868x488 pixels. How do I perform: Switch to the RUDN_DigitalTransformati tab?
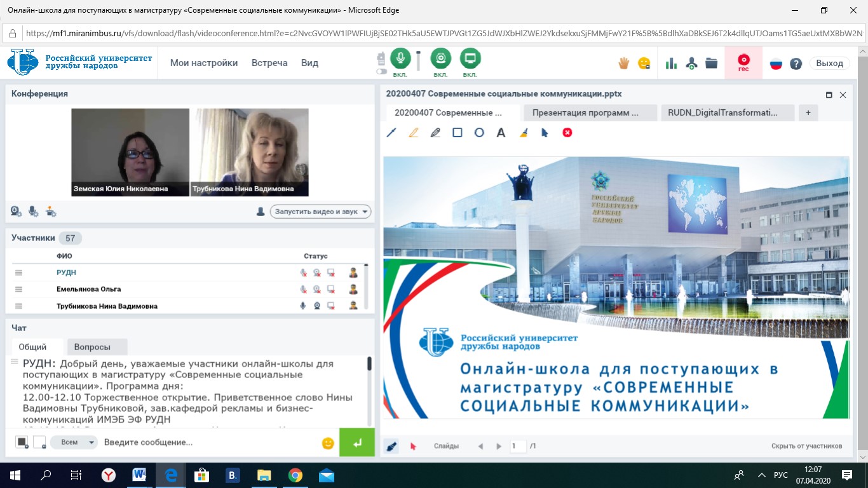tap(728, 112)
